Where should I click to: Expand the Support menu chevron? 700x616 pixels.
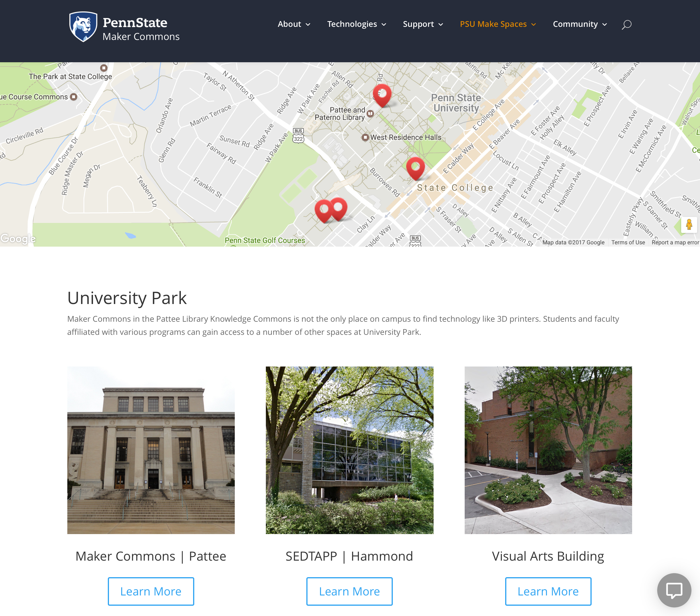[x=441, y=24]
